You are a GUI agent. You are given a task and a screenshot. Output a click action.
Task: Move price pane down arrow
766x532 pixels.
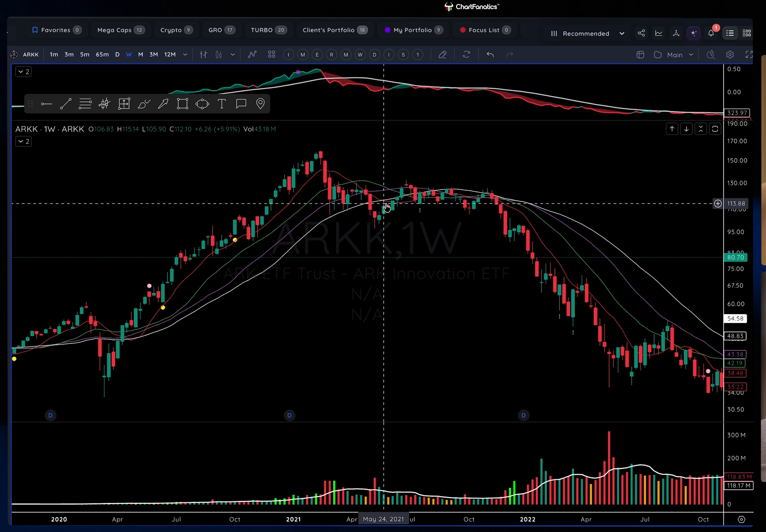686,129
